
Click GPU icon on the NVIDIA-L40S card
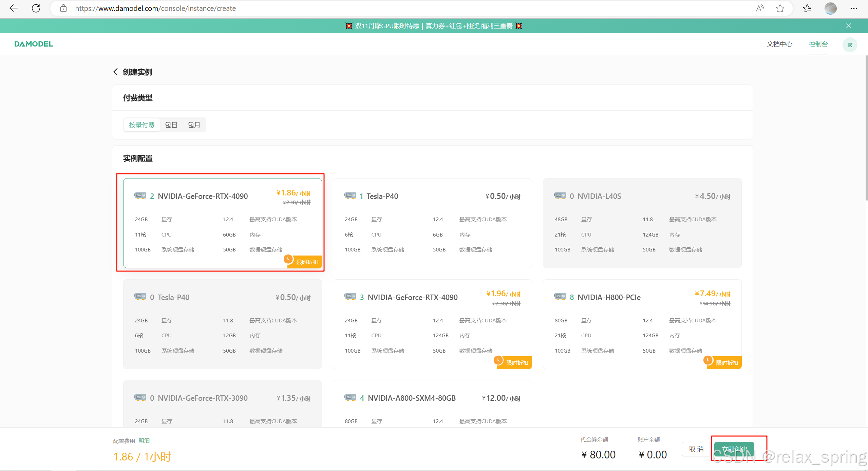(x=560, y=196)
